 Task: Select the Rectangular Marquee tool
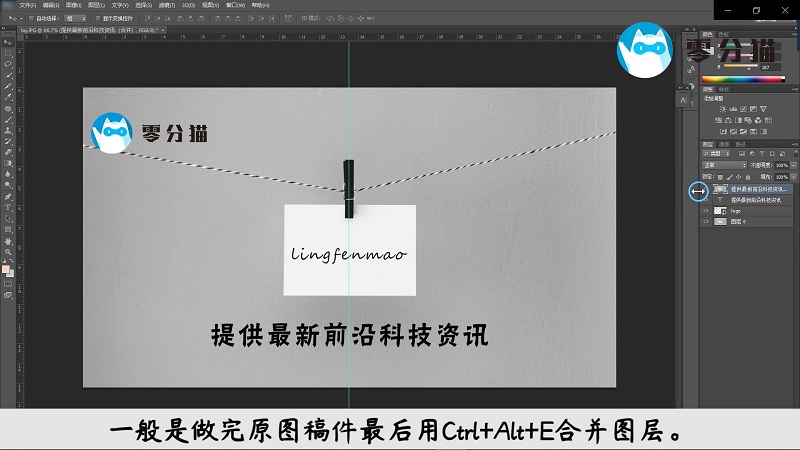[x=8, y=52]
